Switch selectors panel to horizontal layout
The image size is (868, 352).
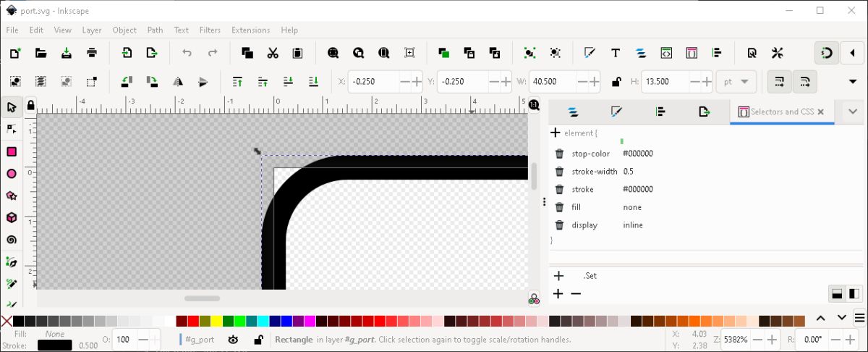(x=854, y=293)
